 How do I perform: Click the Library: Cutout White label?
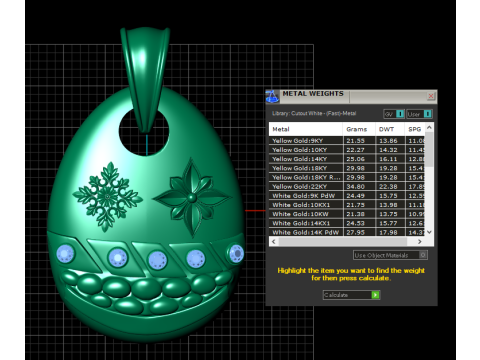click(x=314, y=113)
